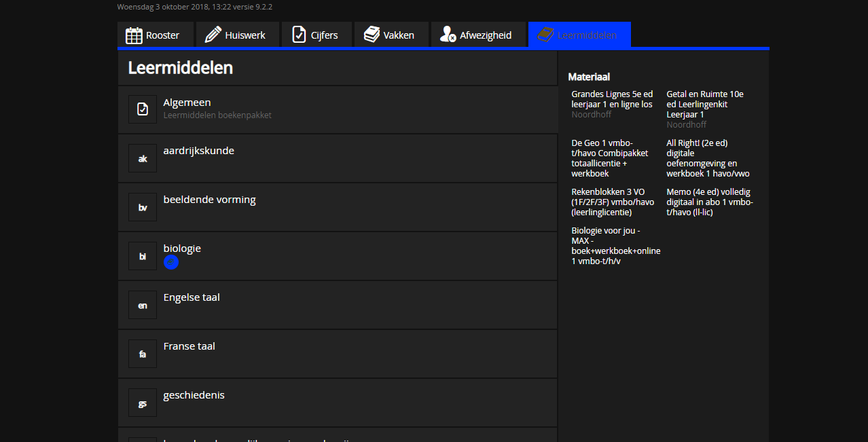The width and height of the screenshot is (868, 442).
Task: Click Noordhoff under Grandes Lignes
Action: coord(592,115)
